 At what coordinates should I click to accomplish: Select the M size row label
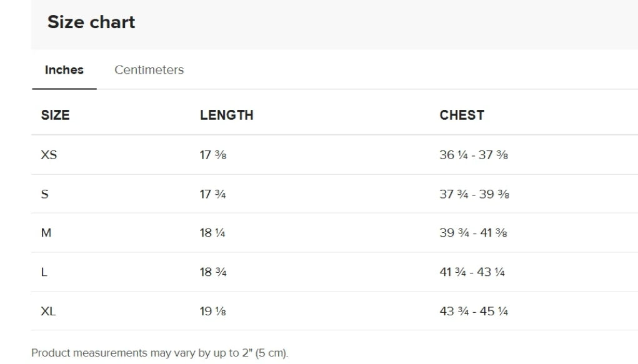[x=46, y=233]
